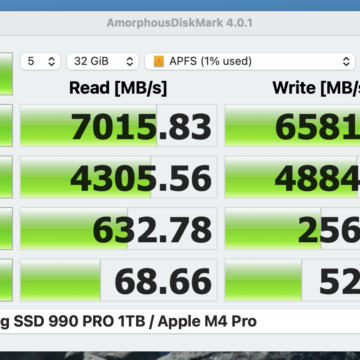
Task: Open the 32 GiB test size dropdown
Action: click(103, 61)
